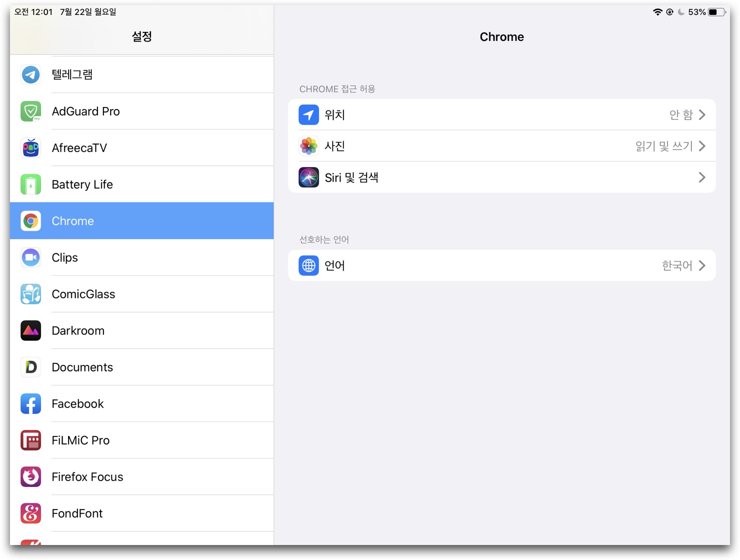Tap the Firefox Focus app icon
The width and height of the screenshot is (740, 560).
(30, 476)
